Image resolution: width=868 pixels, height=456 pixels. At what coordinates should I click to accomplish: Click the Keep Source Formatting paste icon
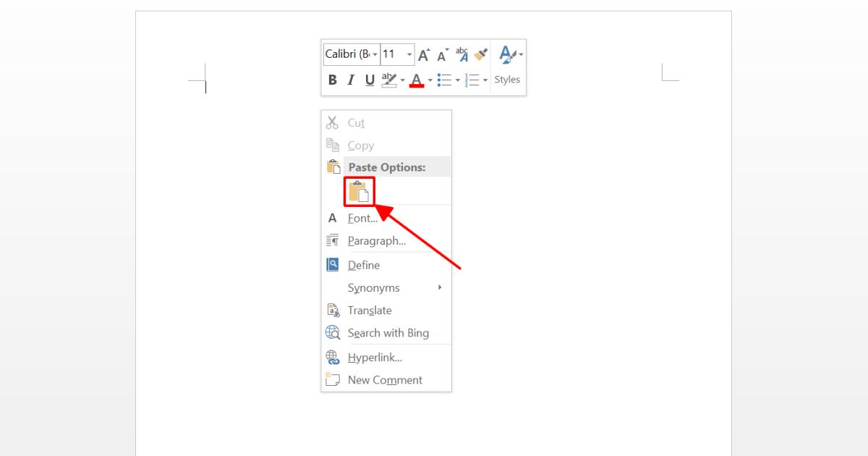click(x=359, y=191)
